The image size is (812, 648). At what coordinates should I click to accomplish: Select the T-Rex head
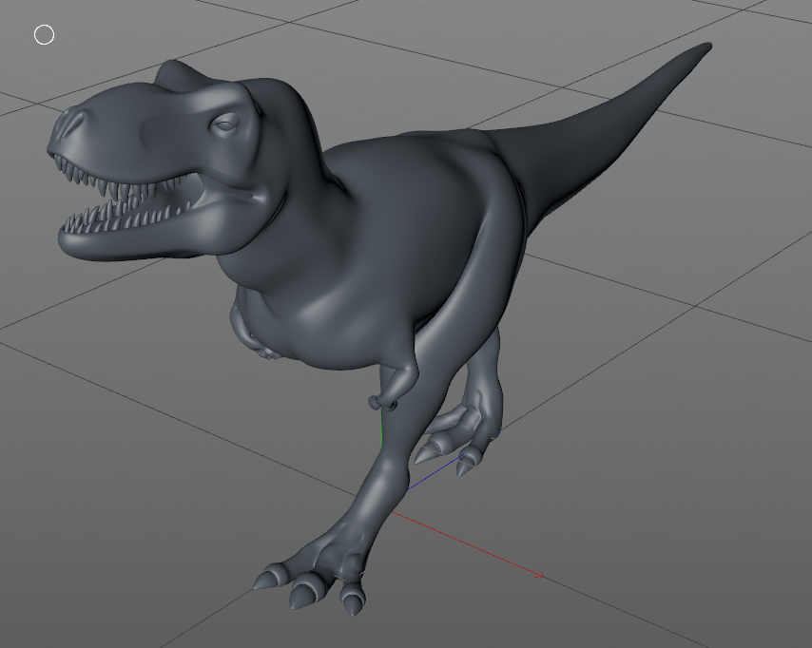[x=152, y=133]
